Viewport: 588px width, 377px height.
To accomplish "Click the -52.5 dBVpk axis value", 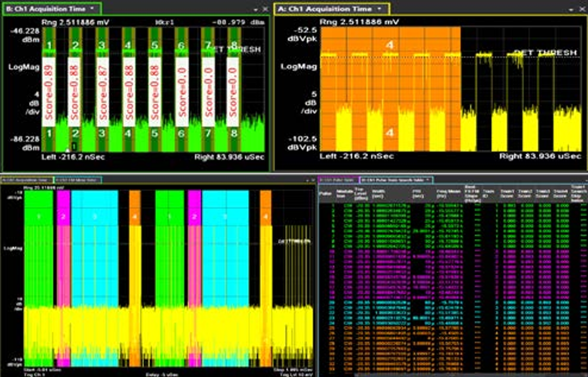I will 302,34.
